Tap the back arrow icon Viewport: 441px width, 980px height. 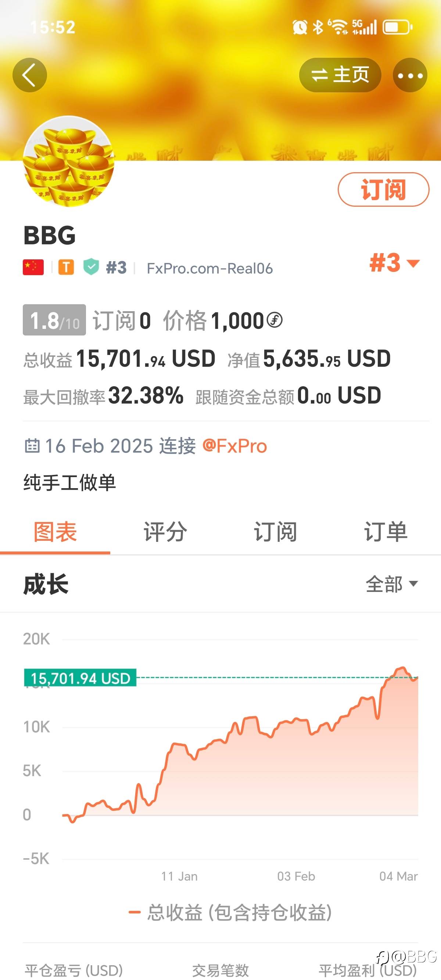tap(30, 75)
